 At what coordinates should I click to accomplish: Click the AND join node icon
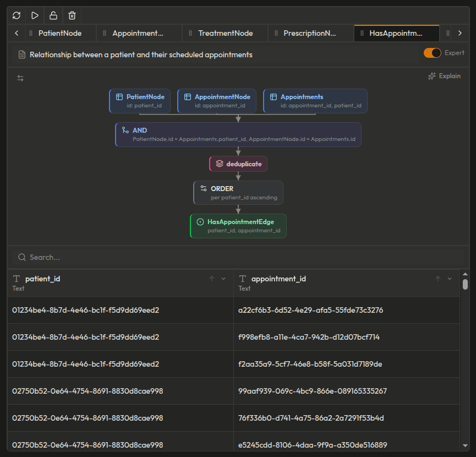pos(125,130)
